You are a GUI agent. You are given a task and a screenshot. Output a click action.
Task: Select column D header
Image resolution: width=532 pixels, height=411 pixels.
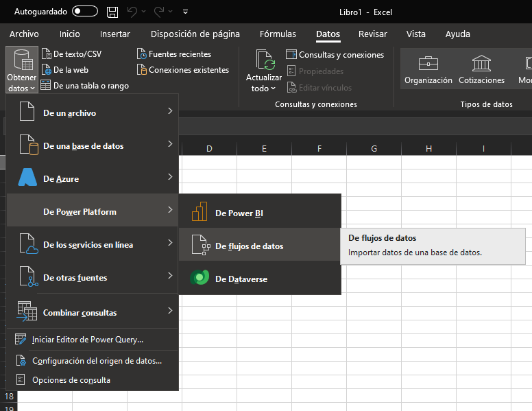point(209,148)
